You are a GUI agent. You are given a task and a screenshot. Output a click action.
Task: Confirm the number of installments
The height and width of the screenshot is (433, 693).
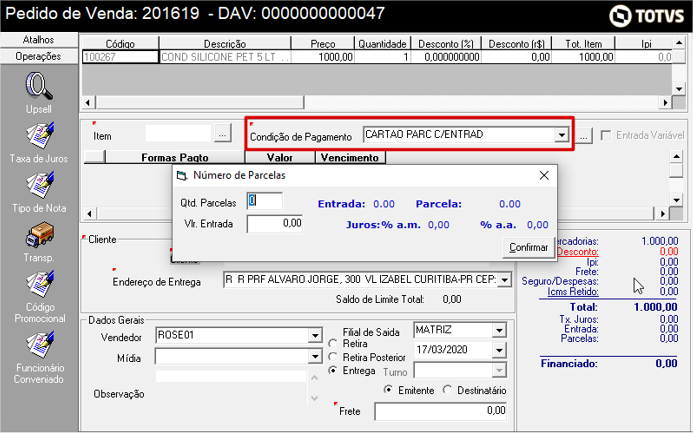pyautogui.click(x=528, y=247)
